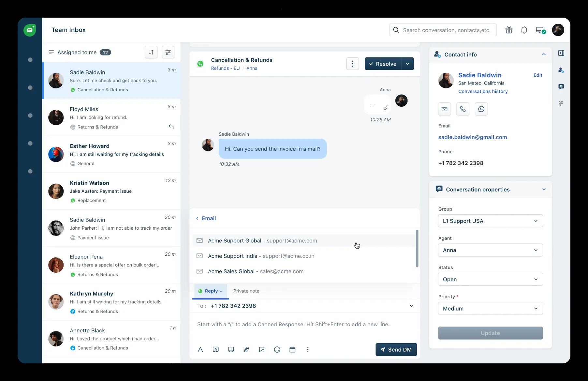The height and width of the screenshot is (381, 588).
Task: Insert an image icon
Action: 262,350
